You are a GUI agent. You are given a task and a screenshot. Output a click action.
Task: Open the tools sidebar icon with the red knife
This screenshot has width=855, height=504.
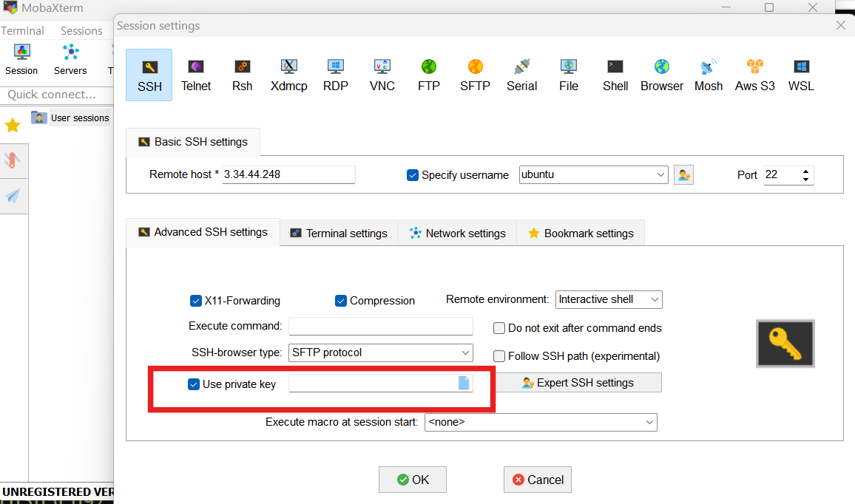(x=13, y=160)
